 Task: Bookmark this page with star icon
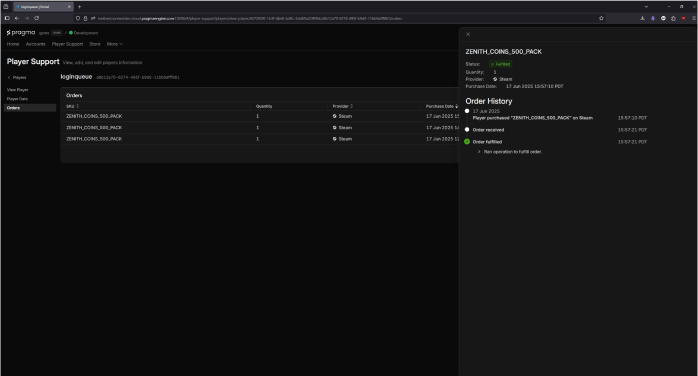coord(601,18)
